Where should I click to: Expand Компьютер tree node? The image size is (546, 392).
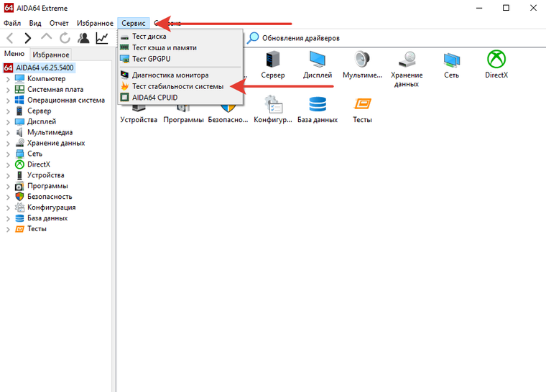click(8, 79)
